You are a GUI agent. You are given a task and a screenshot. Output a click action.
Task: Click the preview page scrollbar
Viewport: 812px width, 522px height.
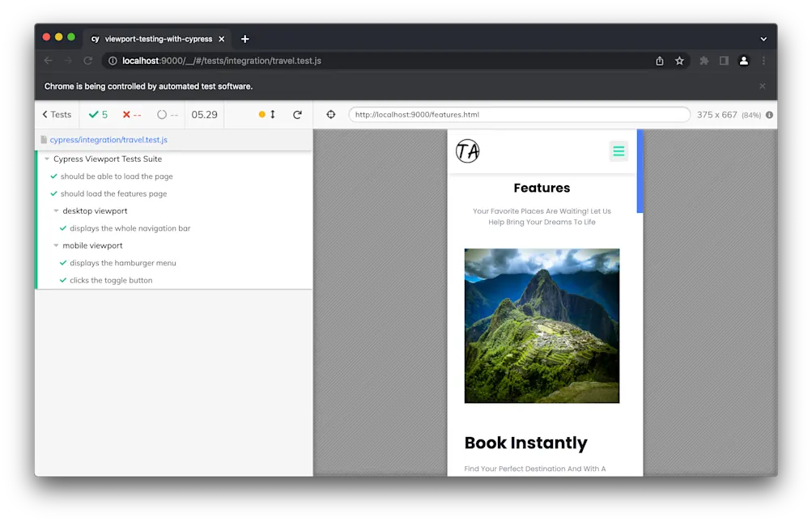(x=640, y=171)
